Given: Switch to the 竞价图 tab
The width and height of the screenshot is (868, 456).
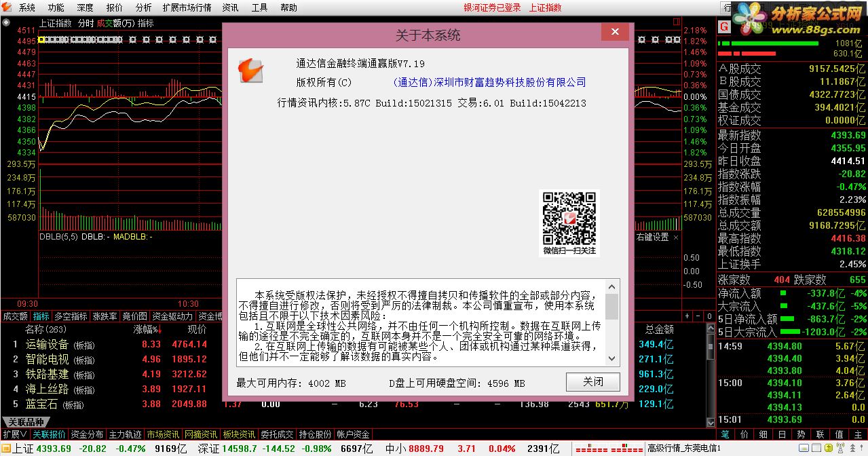Looking at the screenshot, I should pos(134,316).
